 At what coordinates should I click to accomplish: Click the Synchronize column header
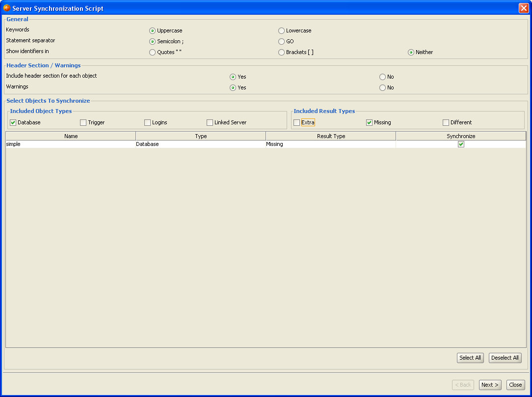click(461, 136)
